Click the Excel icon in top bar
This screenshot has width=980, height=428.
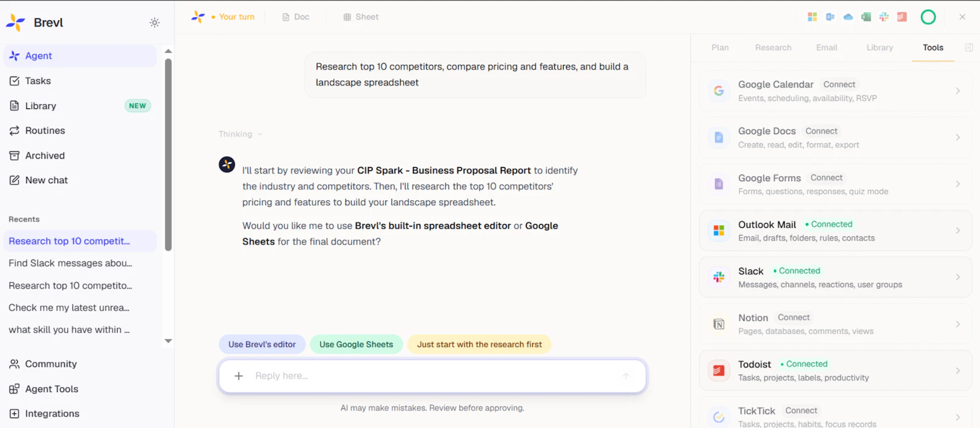point(866,17)
